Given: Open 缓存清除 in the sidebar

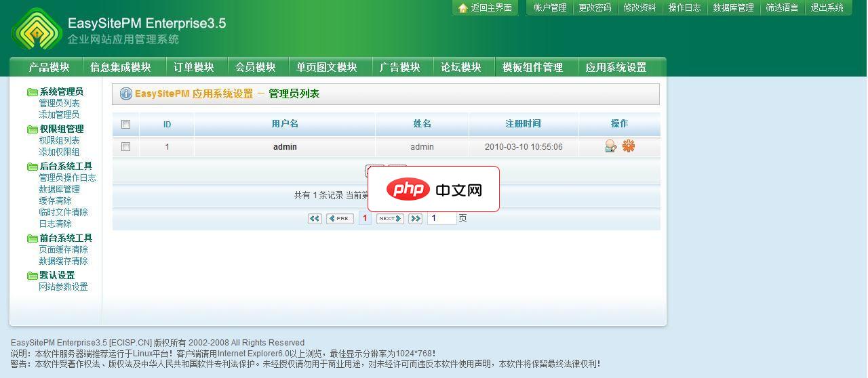Looking at the screenshot, I should (x=55, y=201).
